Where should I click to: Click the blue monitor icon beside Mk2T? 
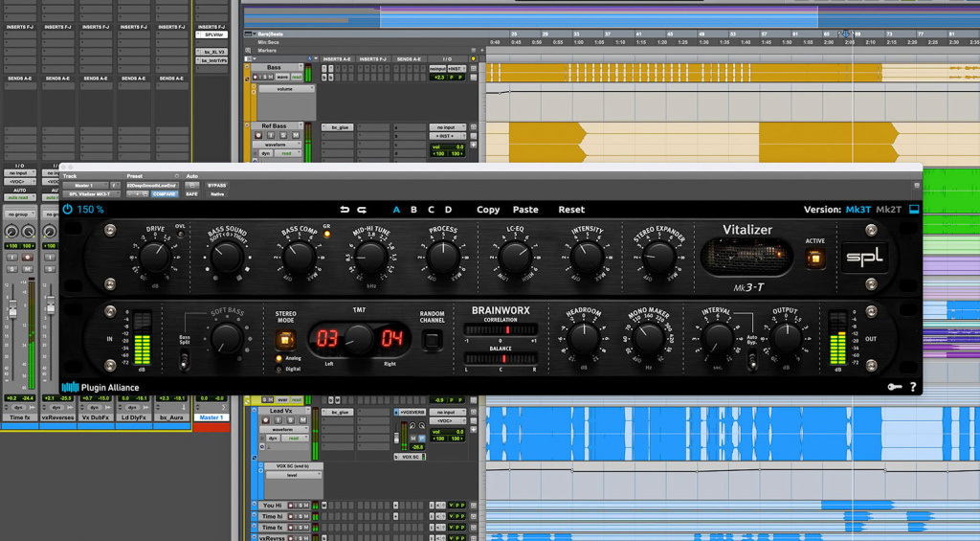click(914, 210)
